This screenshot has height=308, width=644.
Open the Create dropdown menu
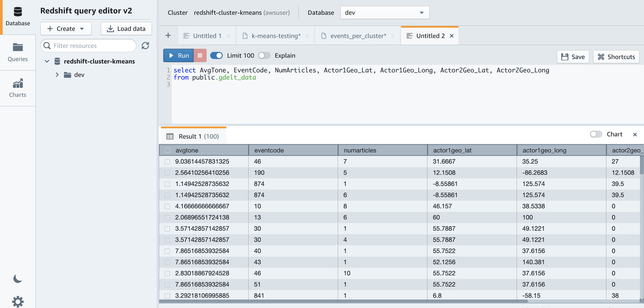[66, 29]
